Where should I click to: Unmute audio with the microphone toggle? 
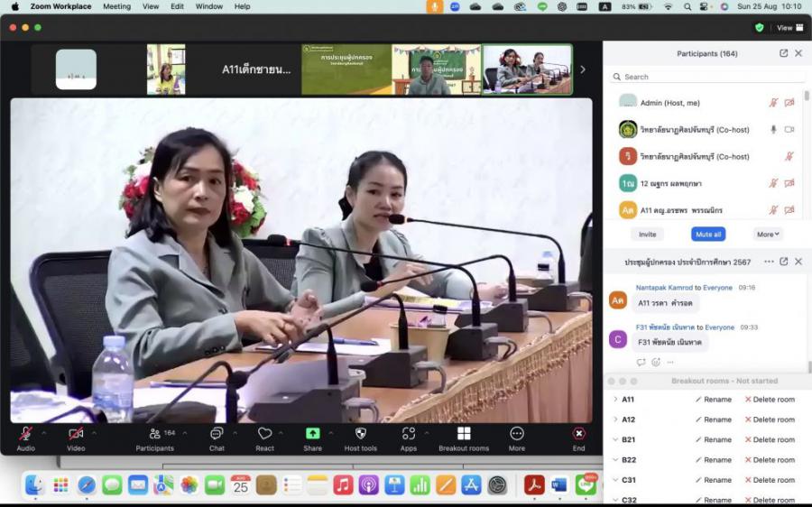pos(25,434)
